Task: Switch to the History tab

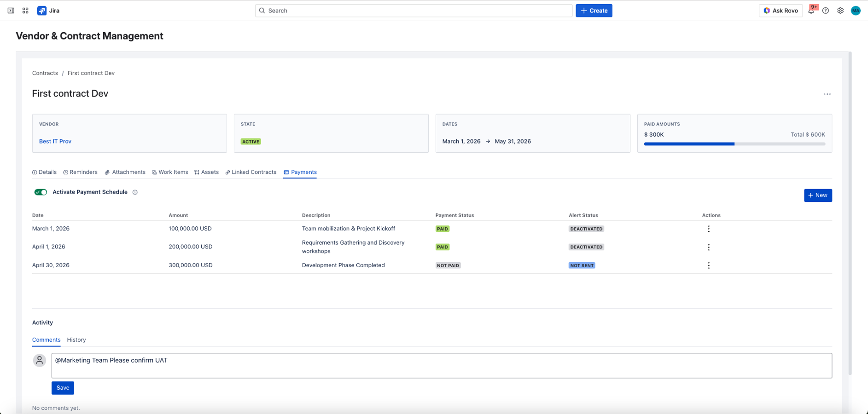Action: [x=76, y=340]
